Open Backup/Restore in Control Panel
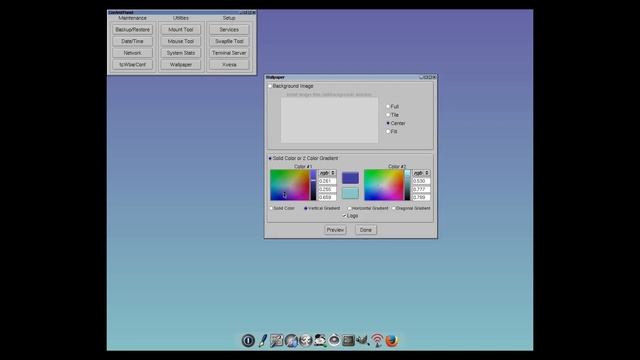Screen dimensions: 640x360 pyautogui.click(x=132, y=30)
